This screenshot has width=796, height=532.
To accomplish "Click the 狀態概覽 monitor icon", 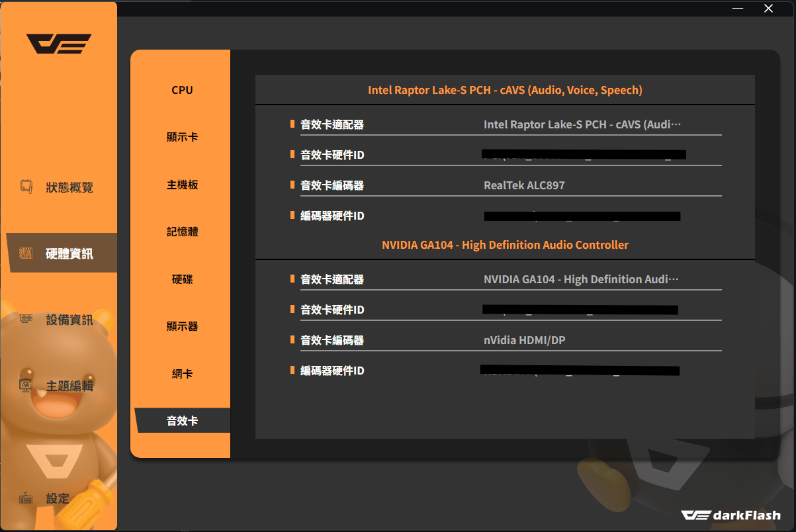I will coord(26,187).
